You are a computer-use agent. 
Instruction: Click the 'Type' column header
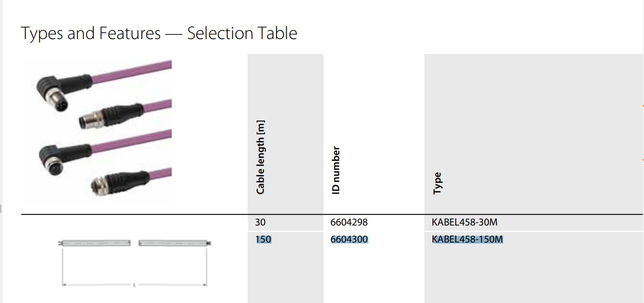tap(437, 183)
